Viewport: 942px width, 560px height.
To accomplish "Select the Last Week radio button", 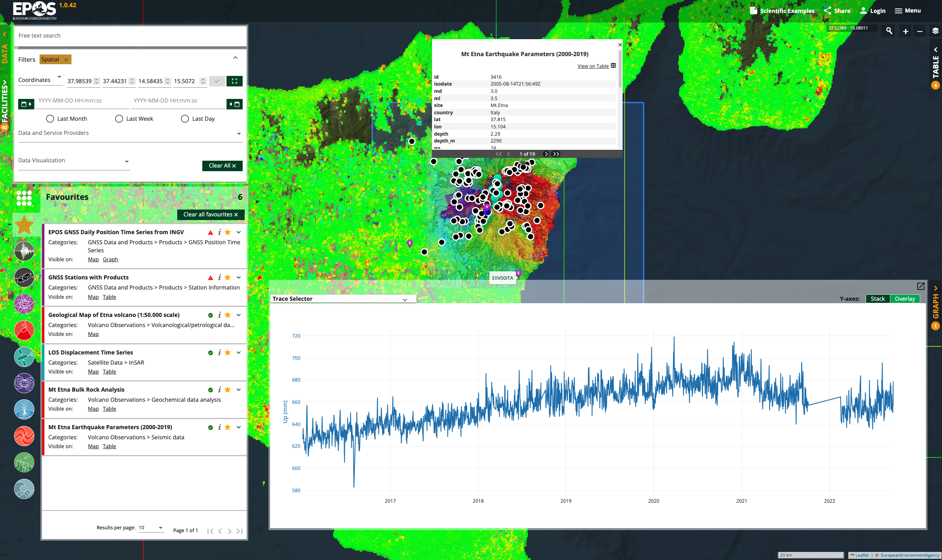I will (119, 119).
